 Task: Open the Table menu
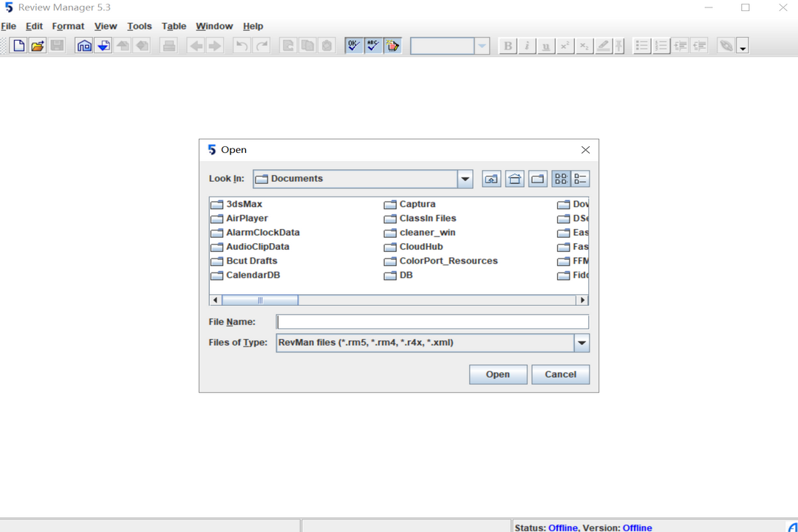174,26
